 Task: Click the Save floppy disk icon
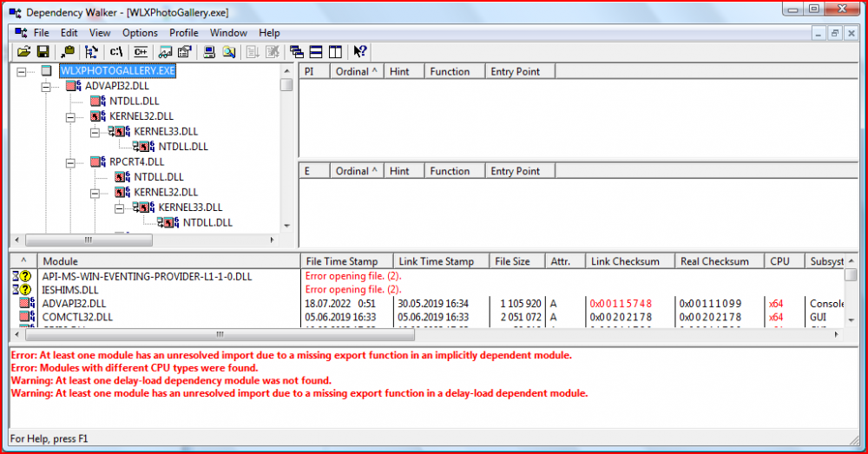coord(43,52)
